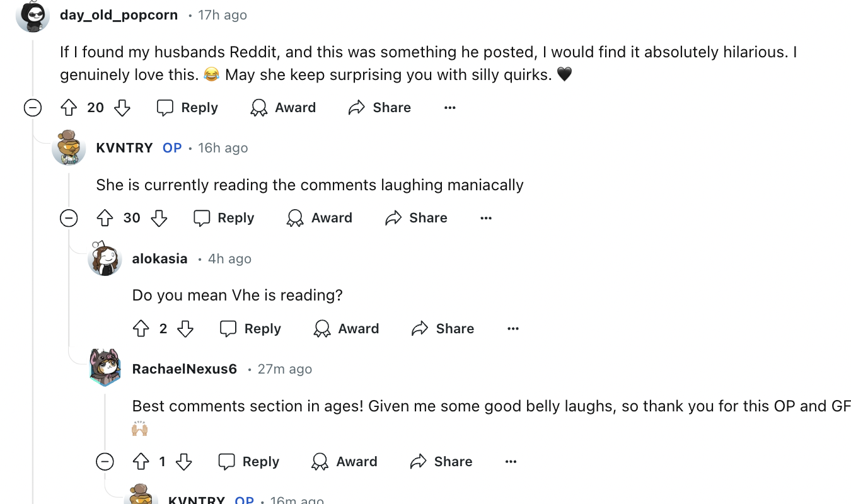
Task: Open more options on day_old_popcorn's comment
Action: (x=449, y=108)
